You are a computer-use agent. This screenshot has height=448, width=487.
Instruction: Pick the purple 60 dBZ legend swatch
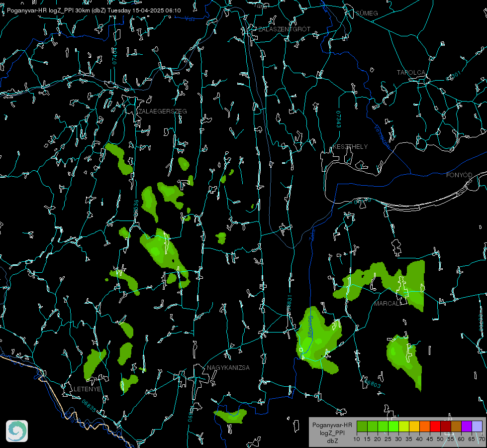tap(467, 426)
